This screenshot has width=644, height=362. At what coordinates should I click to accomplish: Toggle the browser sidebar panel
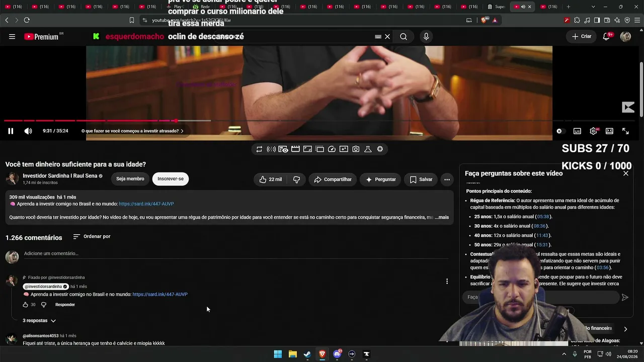(597, 20)
